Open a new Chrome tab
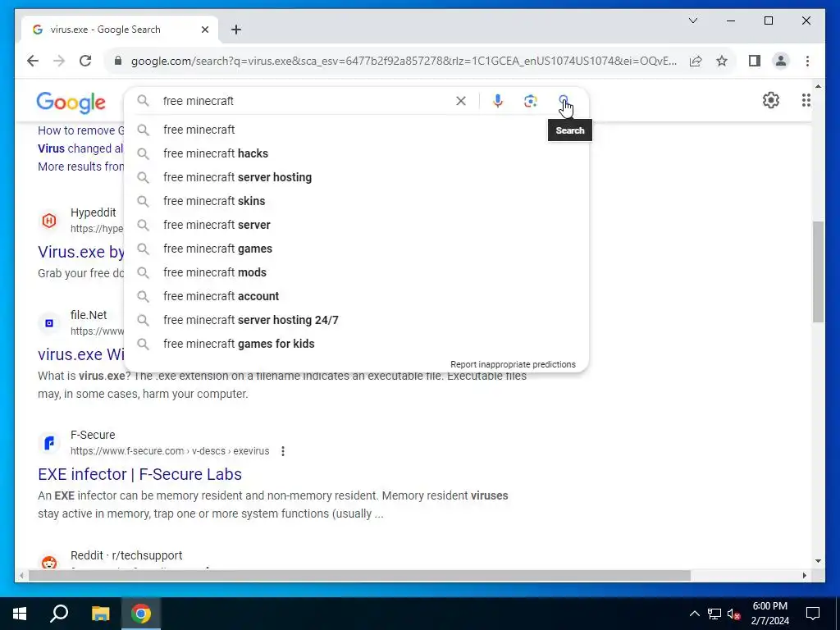Image resolution: width=840 pixels, height=630 pixels. pyautogui.click(x=236, y=30)
